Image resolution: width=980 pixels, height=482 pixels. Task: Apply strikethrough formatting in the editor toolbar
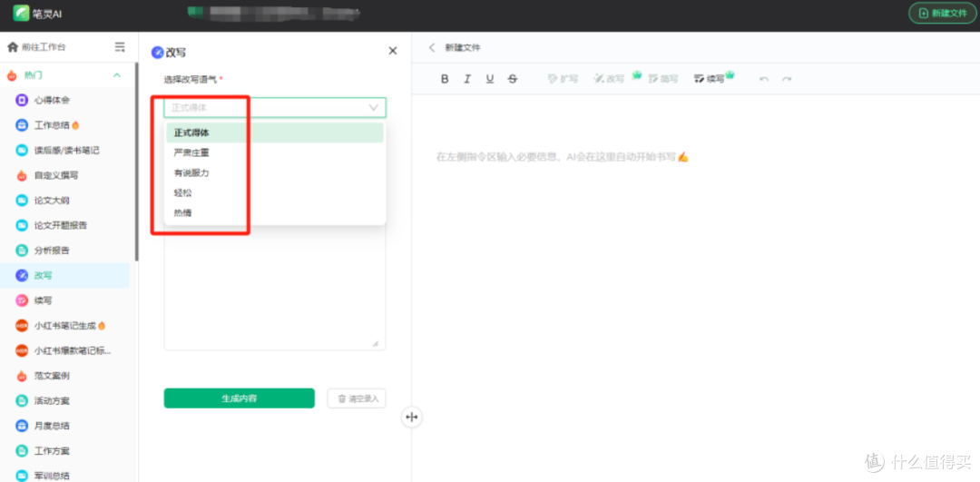513,79
